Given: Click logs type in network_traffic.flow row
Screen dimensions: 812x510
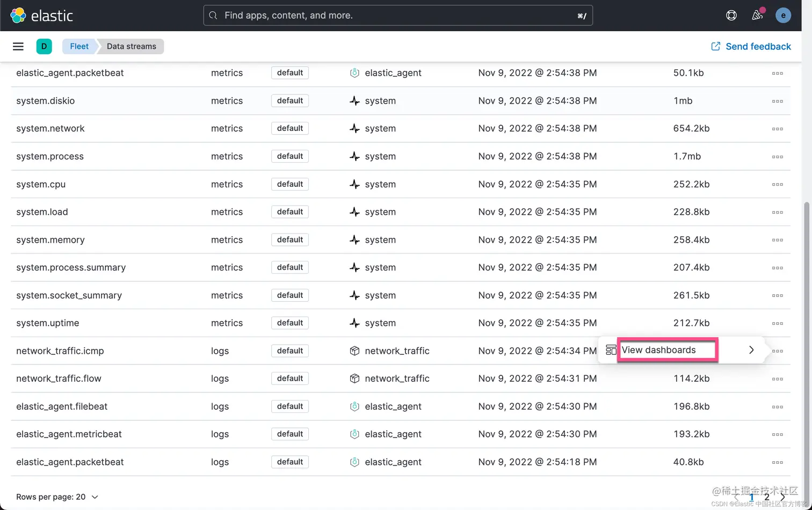Looking at the screenshot, I should [x=220, y=379].
